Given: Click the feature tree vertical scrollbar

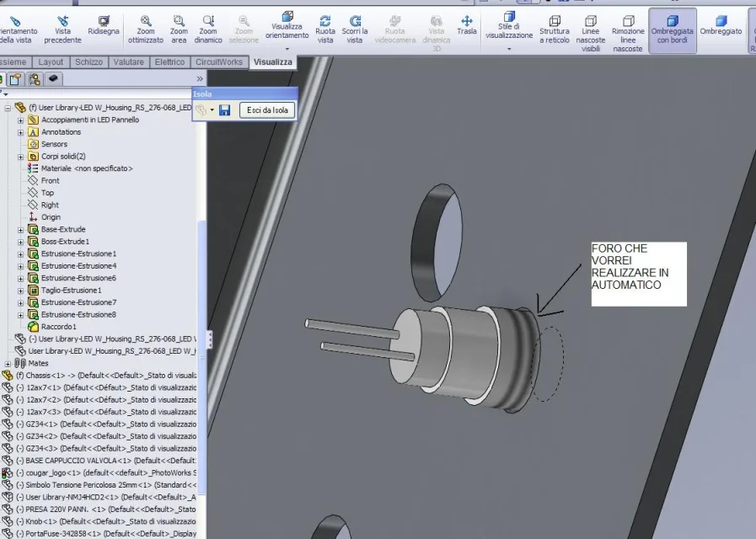Looking at the screenshot, I should (x=202, y=356).
